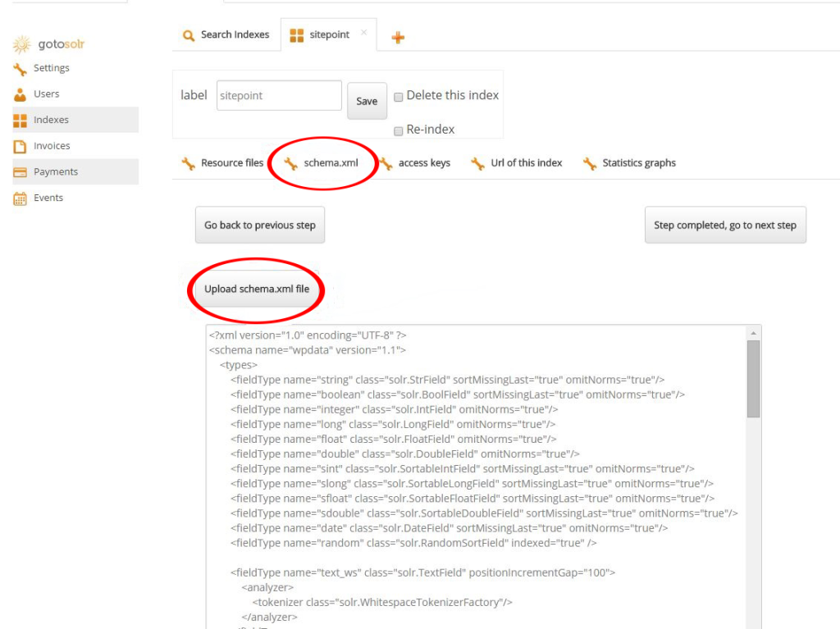Close the sitepoint tab

click(363, 33)
